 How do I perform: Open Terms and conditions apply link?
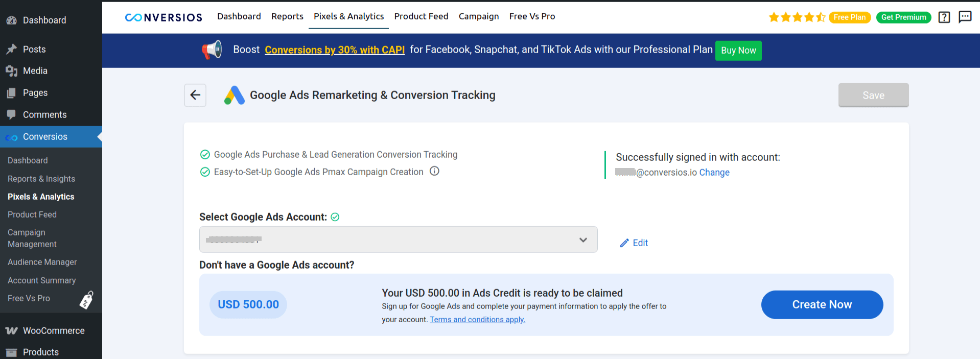[478, 320]
